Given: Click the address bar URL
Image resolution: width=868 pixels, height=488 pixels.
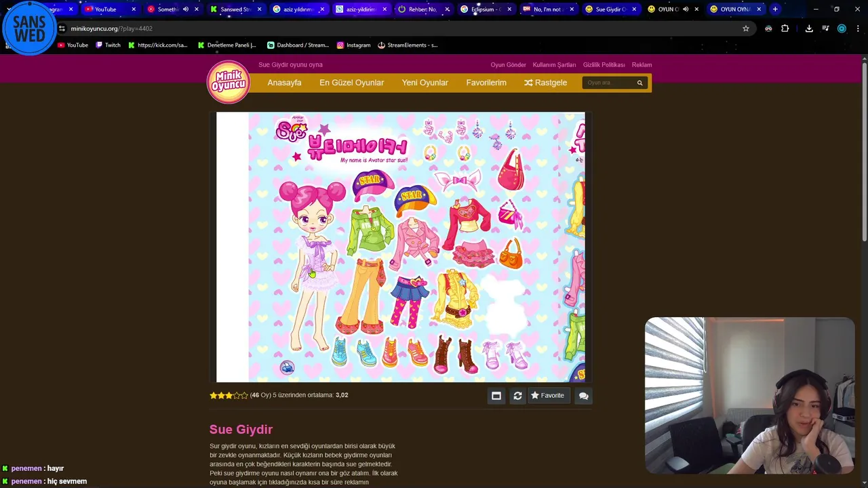Looking at the screenshot, I should pyautogui.click(x=111, y=28).
